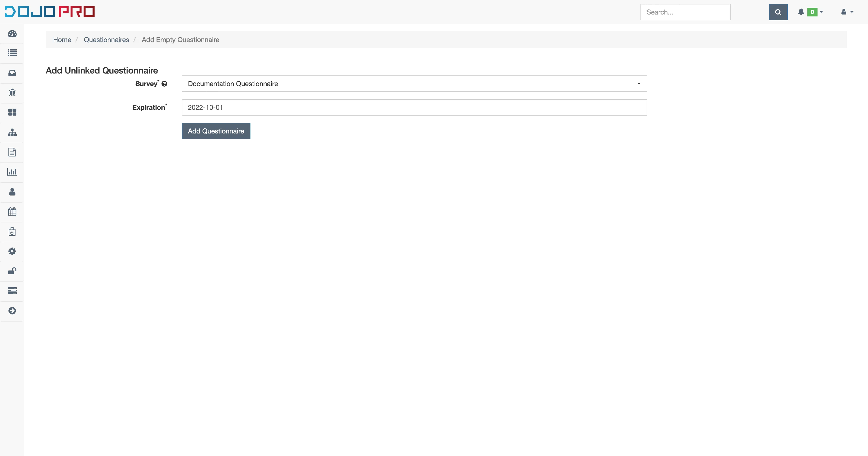Open the calendar sidebar icon
868x456 pixels.
coord(12,212)
